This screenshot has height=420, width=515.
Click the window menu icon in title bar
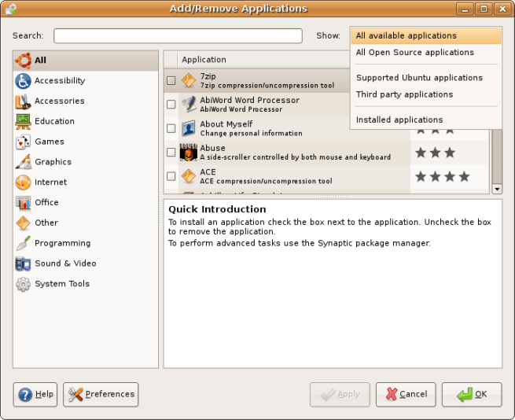[10, 9]
